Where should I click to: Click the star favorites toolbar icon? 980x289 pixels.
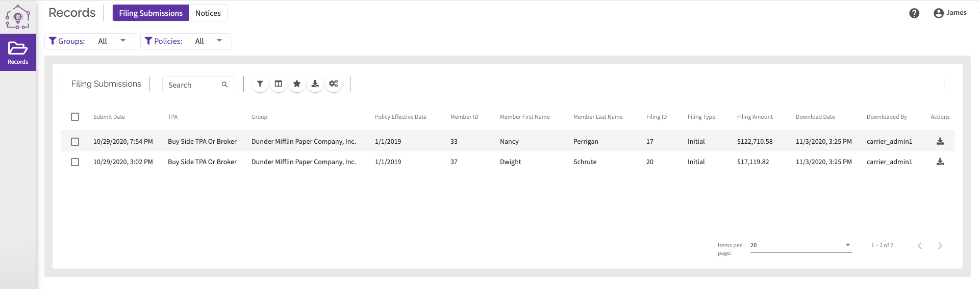[x=297, y=84]
